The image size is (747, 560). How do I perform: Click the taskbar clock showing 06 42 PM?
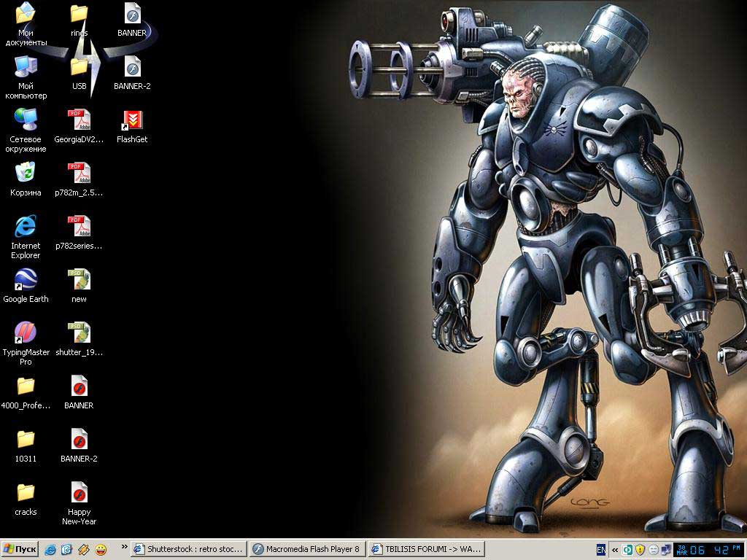point(710,550)
